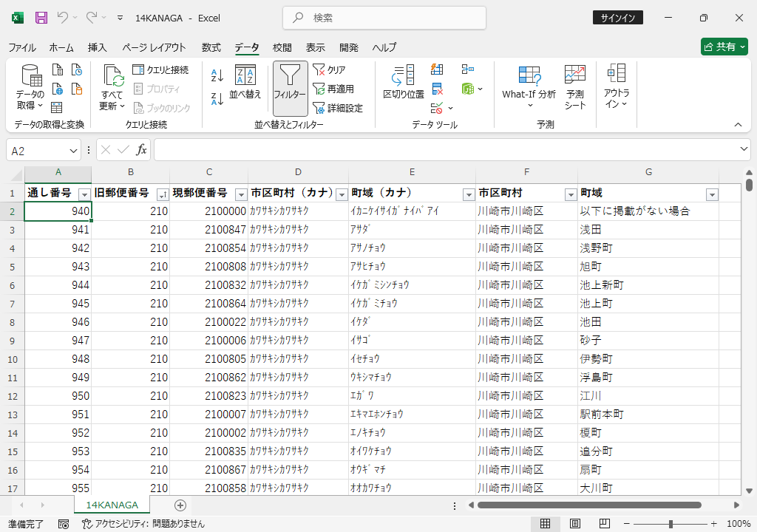Viewport: 757px width, 532px height.
Task: Open the ファイル tab
Action: pyautogui.click(x=22, y=47)
